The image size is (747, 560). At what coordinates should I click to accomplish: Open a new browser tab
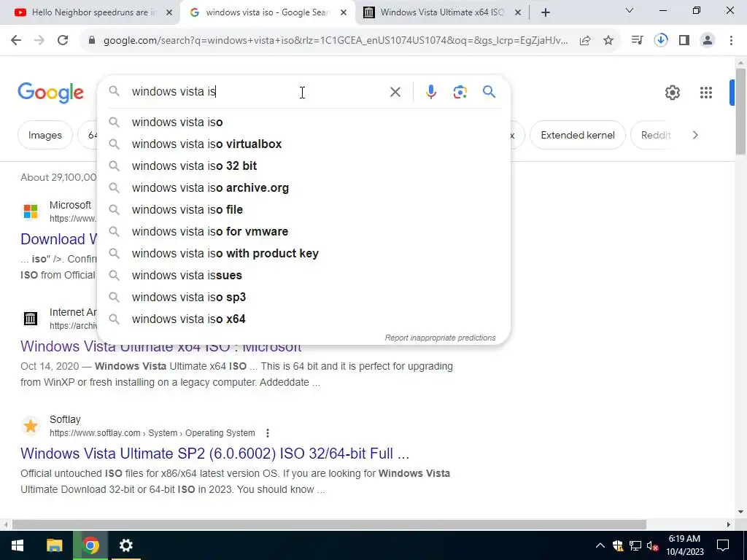pos(546,13)
